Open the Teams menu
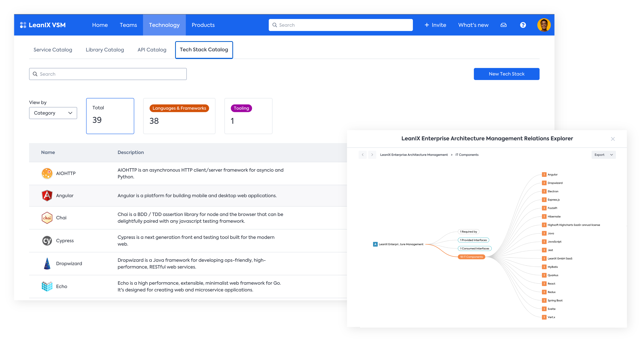This screenshot has height=344, width=644. coord(128,25)
